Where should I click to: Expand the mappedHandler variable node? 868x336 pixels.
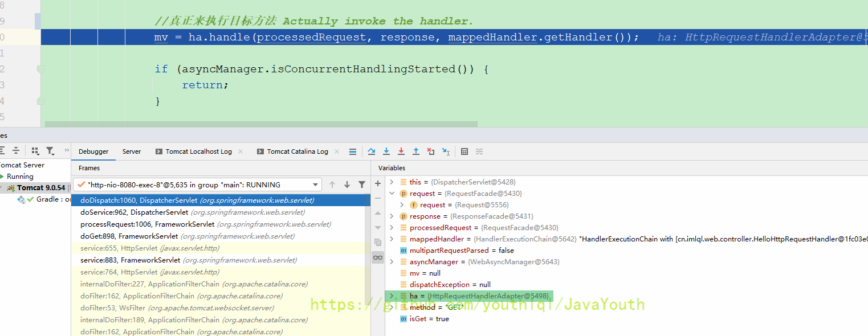[392, 239]
